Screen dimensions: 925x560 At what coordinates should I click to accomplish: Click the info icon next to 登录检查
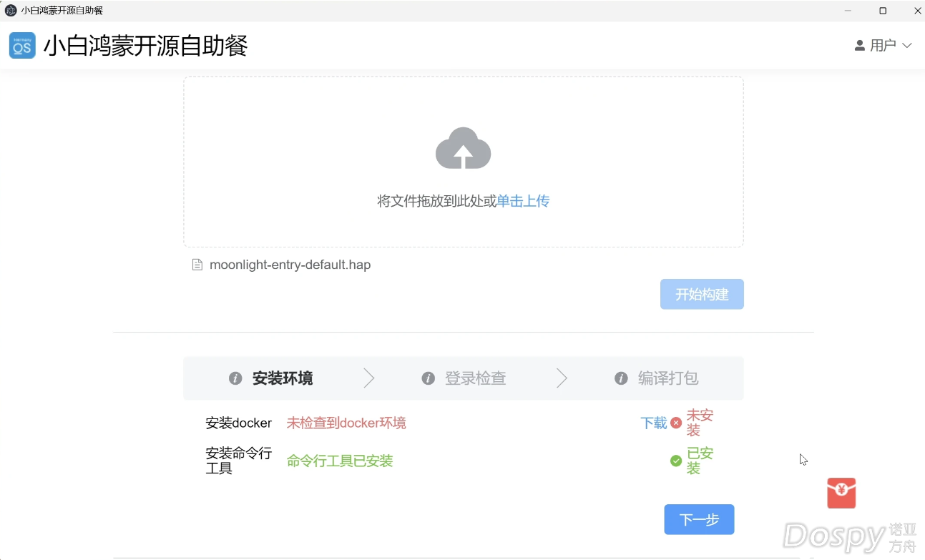429,378
